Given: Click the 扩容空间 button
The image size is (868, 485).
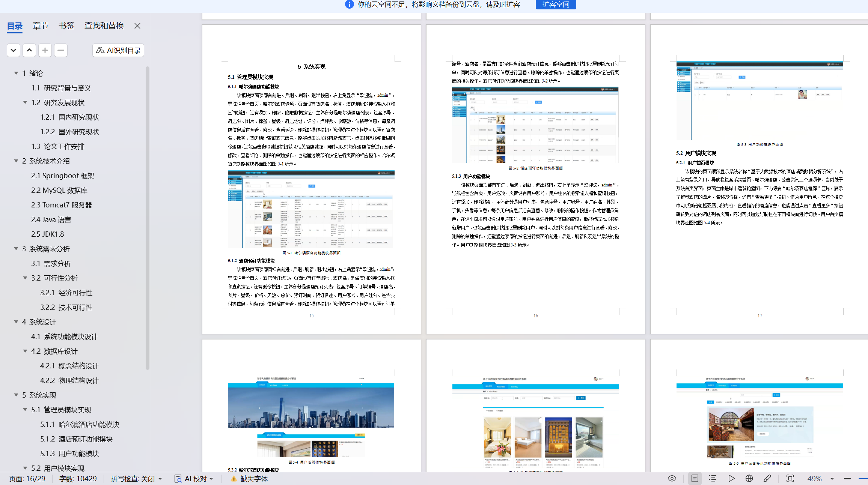Looking at the screenshot, I should coord(556,5).
